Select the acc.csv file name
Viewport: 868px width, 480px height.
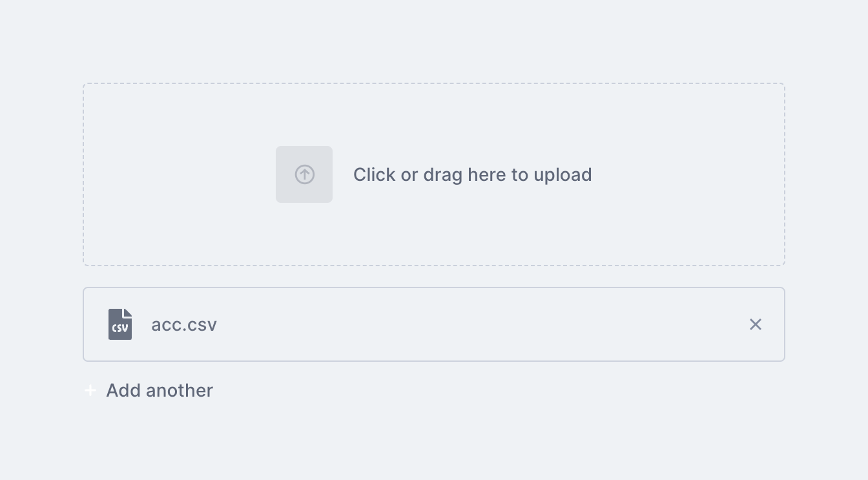tap(184, 324)
